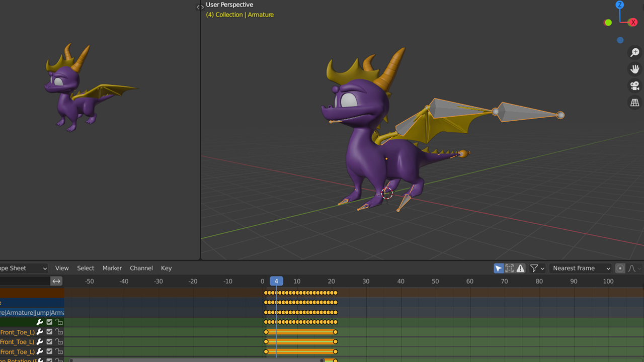The width and height of the screenshot is (644, 362).
Task: Click the lock icon in the dark green group row
Action: pyautogui.click(x=59, y=322)
